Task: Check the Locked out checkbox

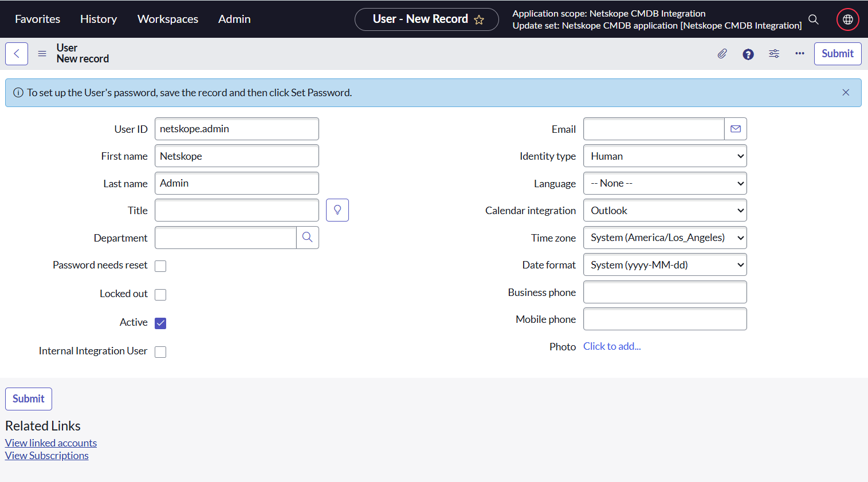Action: (160, 295)
